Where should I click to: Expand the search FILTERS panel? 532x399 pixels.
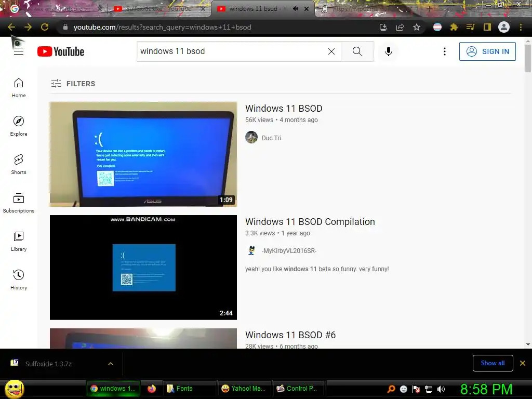coord(73,84)
